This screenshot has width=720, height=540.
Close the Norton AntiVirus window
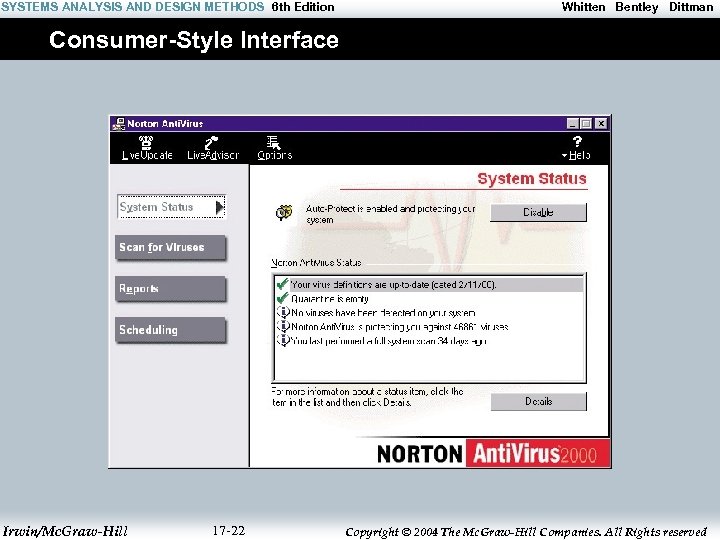[601, 124]
